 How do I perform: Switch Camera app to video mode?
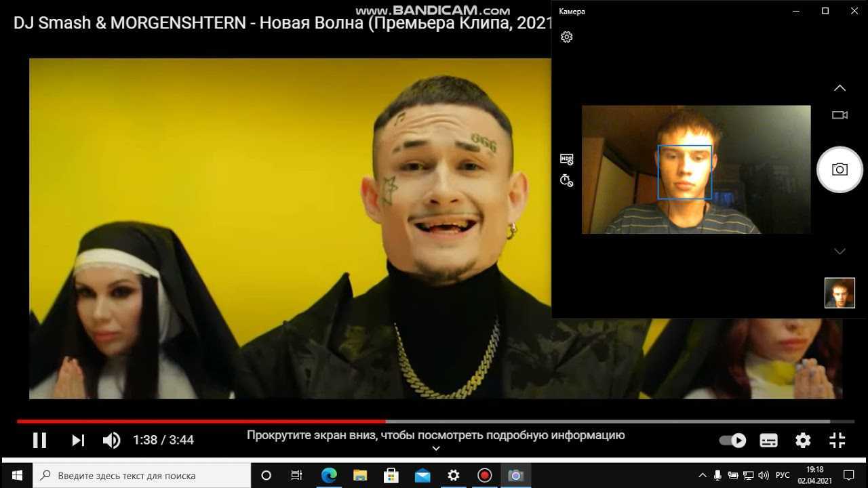(840, 115)
